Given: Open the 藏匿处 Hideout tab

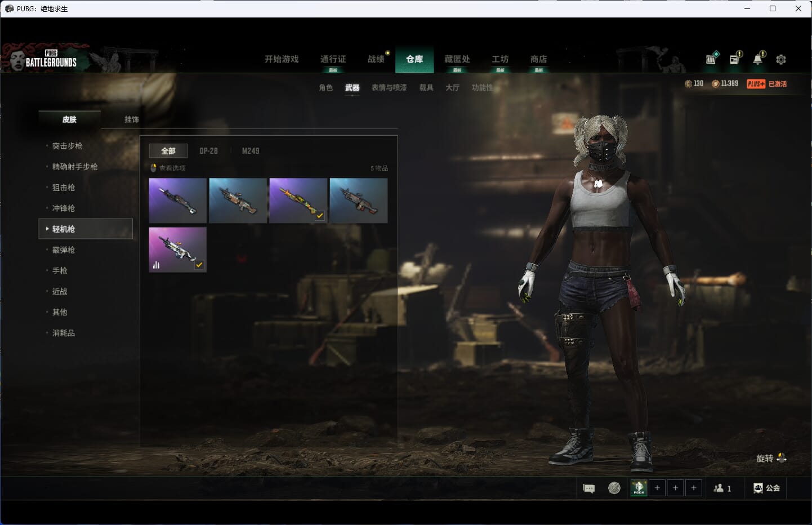Looking at the screenshot, I should pos(457,59).
